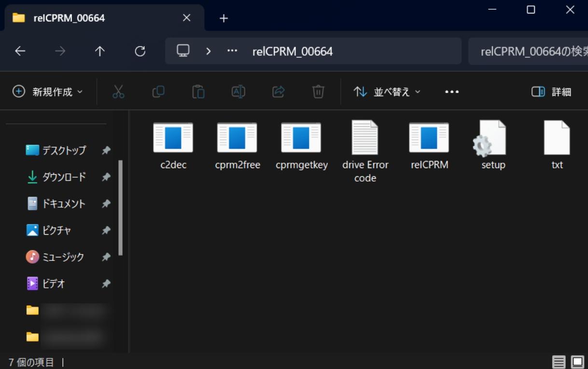Click relCPRM_00664 in the address bar

(293, 51)
